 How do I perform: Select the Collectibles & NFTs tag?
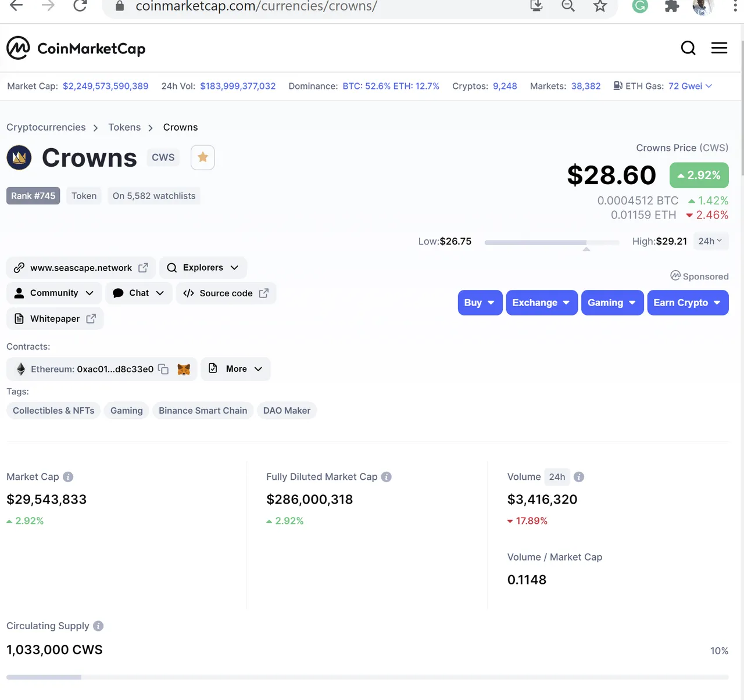[x=53, y=411]
